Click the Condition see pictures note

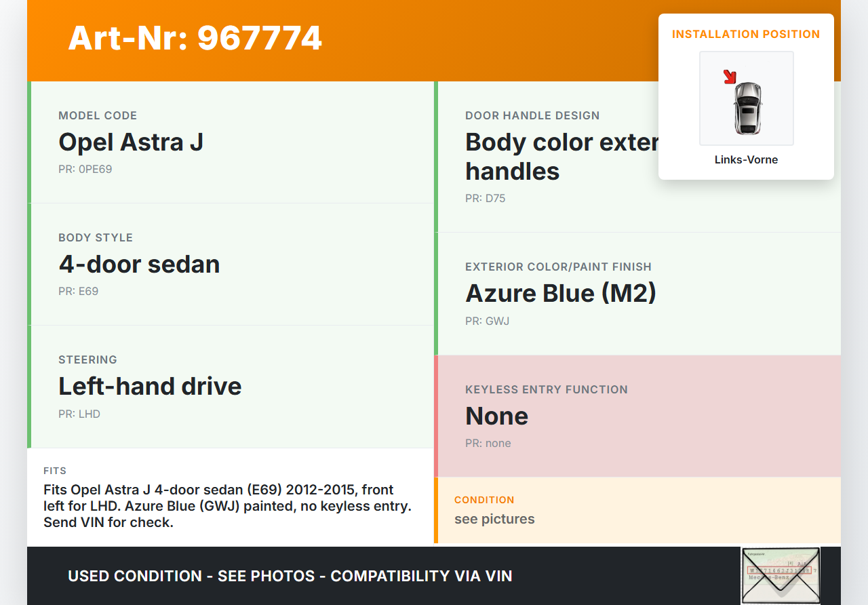[x=494, y=519]
